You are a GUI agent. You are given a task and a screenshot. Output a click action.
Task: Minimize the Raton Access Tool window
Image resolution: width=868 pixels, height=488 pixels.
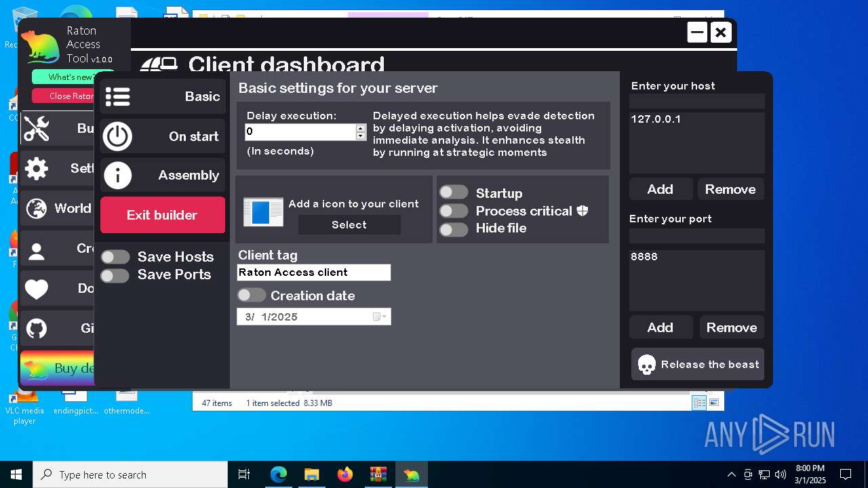click(697, 32)
